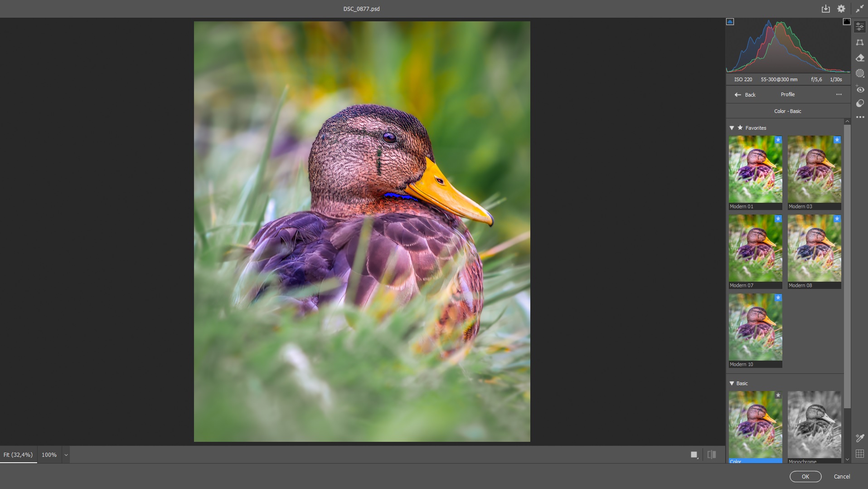Dismiss the dialog with Cancel
The image size is (868, 489).
(842, 476)
